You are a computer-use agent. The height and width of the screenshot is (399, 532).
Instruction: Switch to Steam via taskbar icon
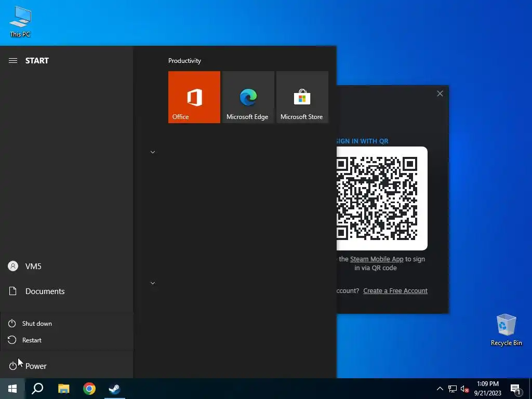point(115,389)
